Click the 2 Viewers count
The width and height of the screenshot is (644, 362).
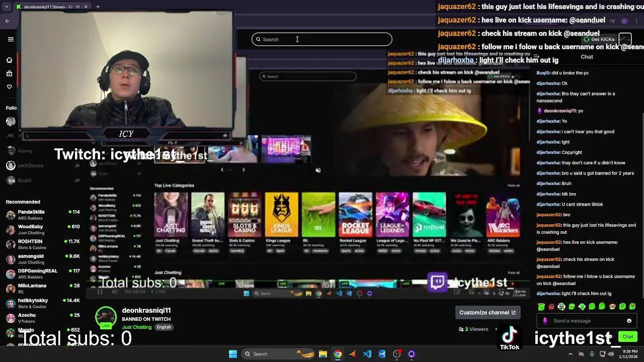coord(473,329)
